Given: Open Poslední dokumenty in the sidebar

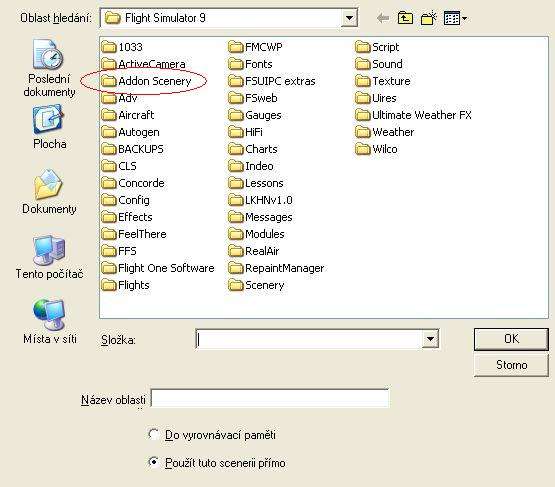Looking at the screenshot, I should 49,68.
